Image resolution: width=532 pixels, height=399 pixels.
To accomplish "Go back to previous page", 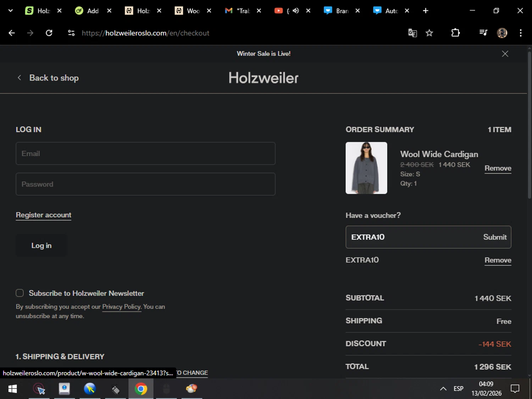I will coord(12,33).
